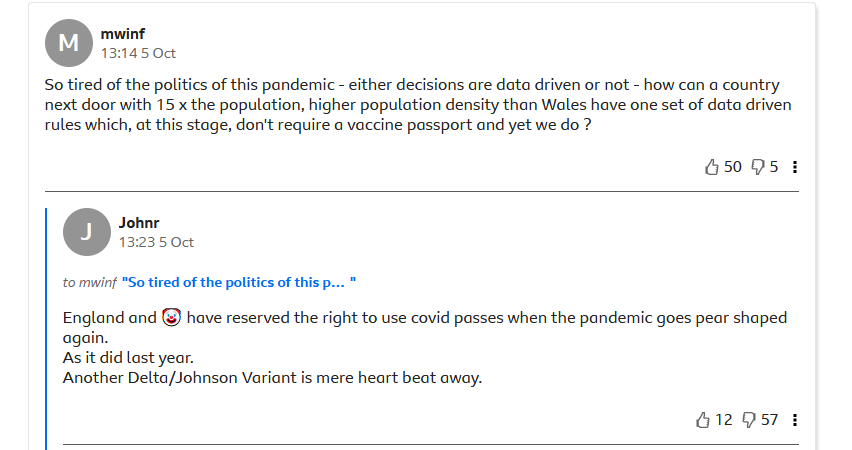The image size is (852, 450).
Task: Upvote Johnr's reply with thumbs up
Action: 703,420
